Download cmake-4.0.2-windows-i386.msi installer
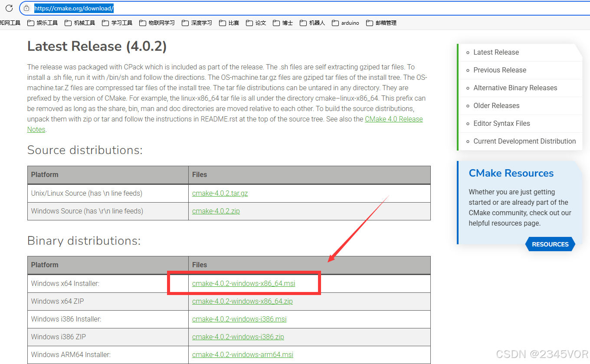 239,319
